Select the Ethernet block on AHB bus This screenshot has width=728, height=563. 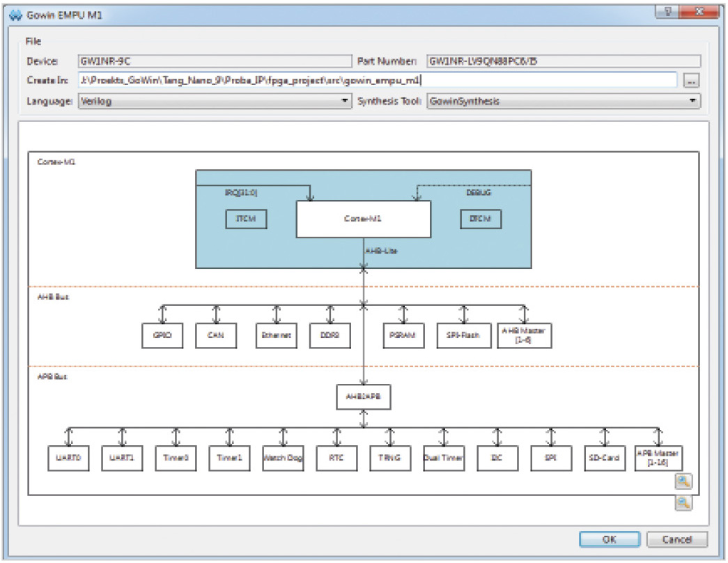click(x=276, y=335)
